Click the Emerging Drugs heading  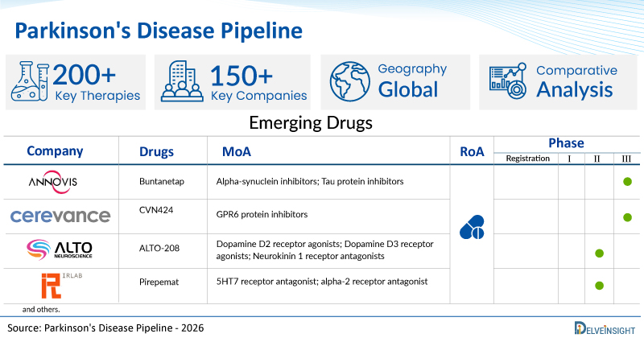(x=311, y=123)
